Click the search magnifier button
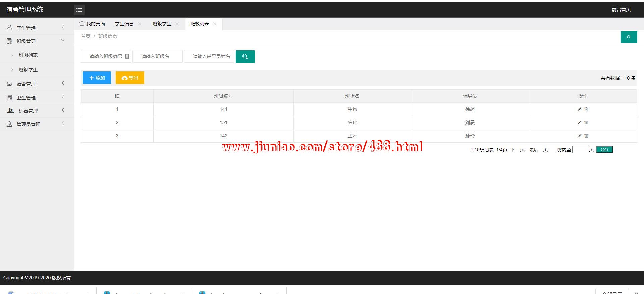This screenshot has height=294, width=644. pyautogui.click(x=245, y=57)
